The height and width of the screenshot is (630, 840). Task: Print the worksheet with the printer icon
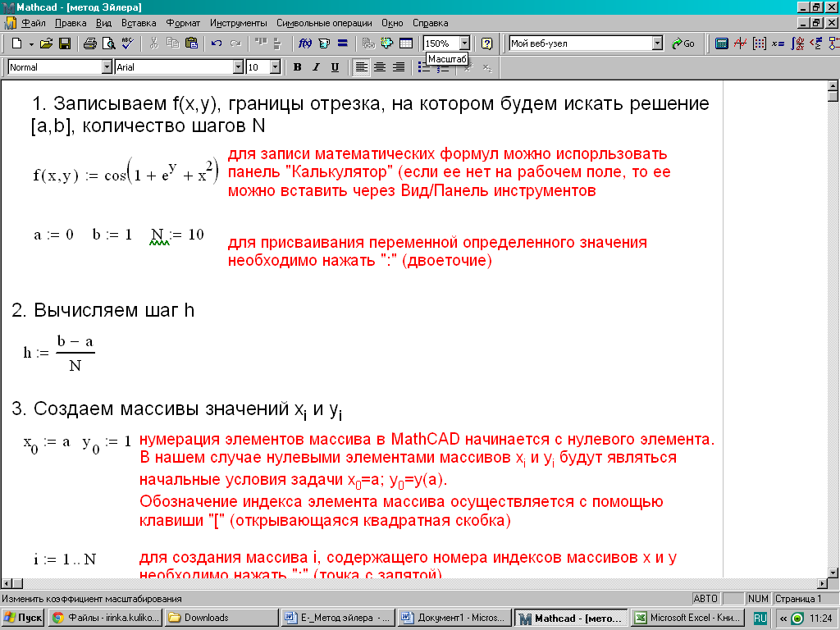(90, 43)
